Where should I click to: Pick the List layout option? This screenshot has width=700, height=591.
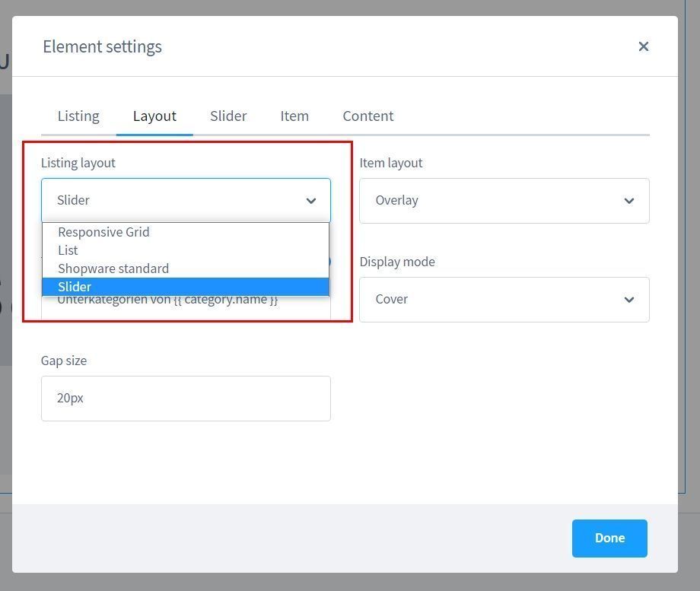click(x=68, y=250)
